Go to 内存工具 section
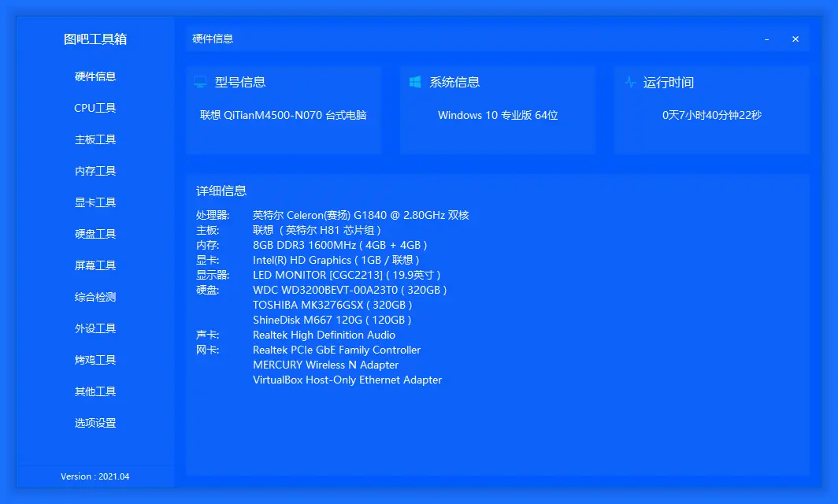The width and height of the screenshot is (838, 504). [x=95, y=171]
